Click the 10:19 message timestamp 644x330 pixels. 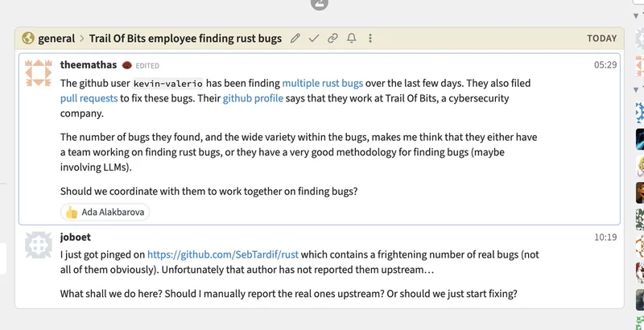[x=605, y=237]
